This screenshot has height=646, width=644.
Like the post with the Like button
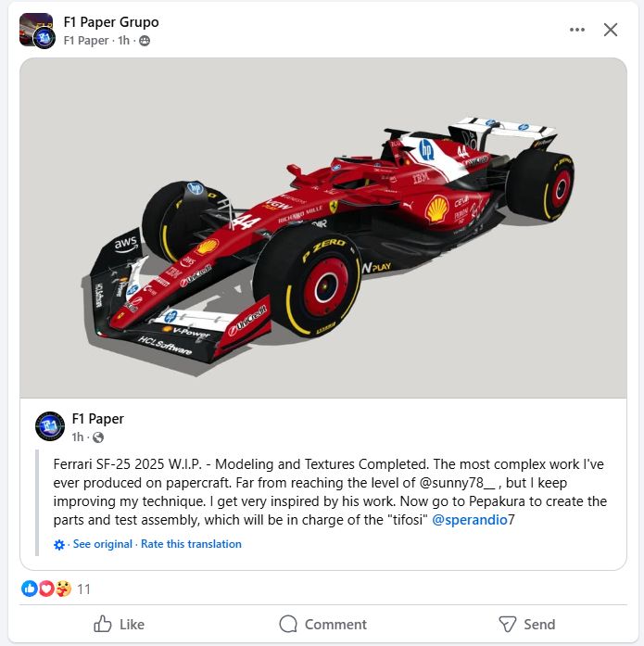(x=119, y=624)
